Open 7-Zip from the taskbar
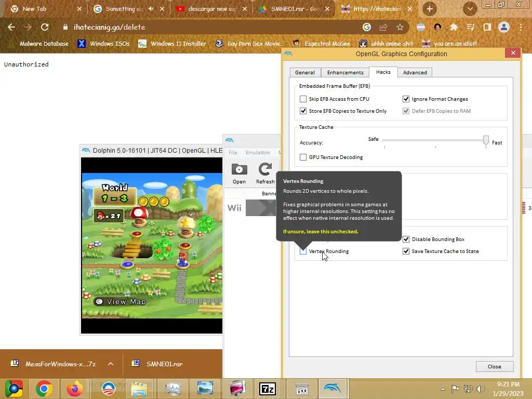 point(268,389)
